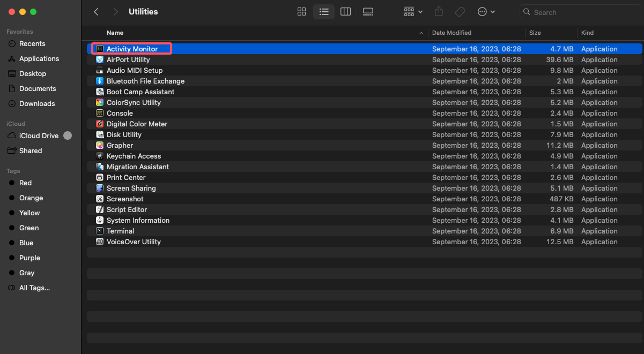Click the Screenshot app icon

(100, 199)
